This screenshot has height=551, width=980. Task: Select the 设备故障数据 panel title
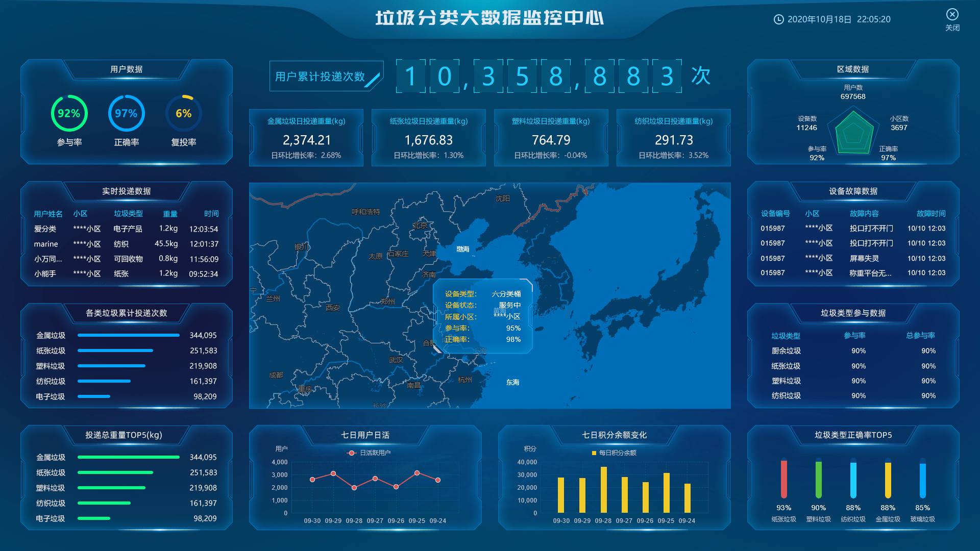point(853,191)
